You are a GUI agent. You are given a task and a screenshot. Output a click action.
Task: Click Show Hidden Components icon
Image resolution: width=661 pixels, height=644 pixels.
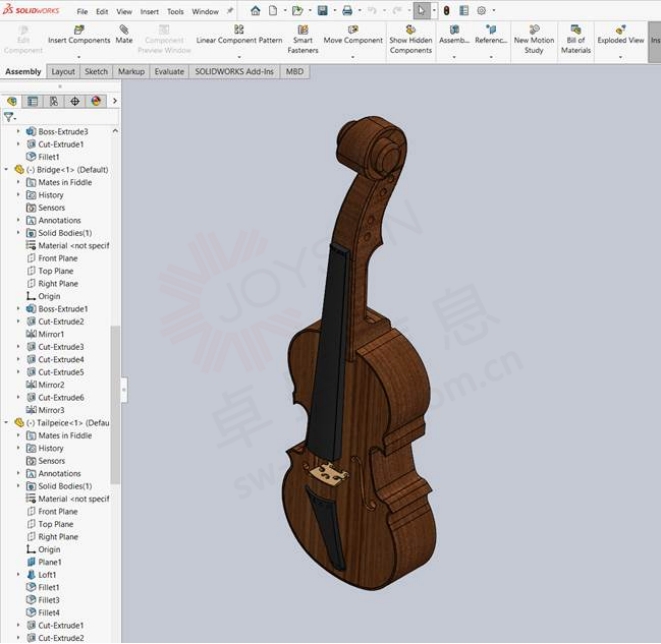(x=411, y=30)
